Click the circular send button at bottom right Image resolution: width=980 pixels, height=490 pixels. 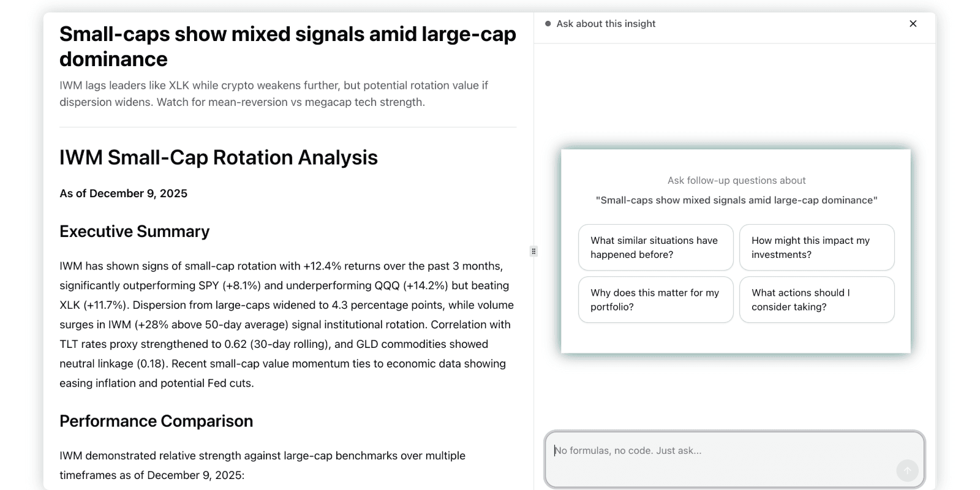tap(907, 470)
